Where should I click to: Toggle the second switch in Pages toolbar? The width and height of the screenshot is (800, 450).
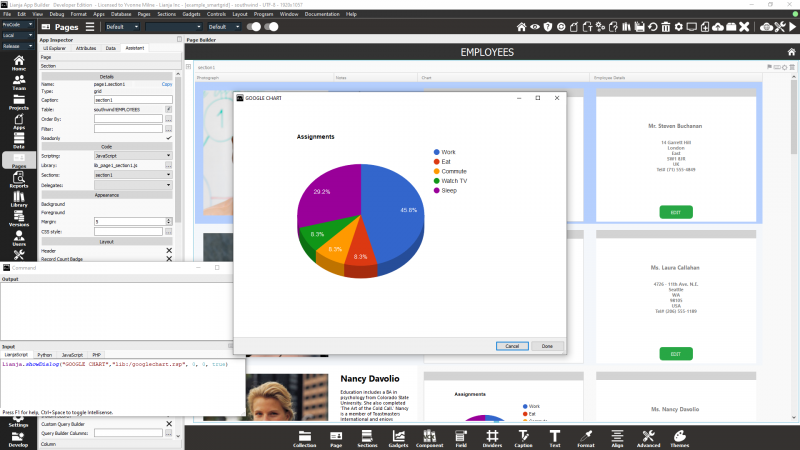[x=271, y=27]
